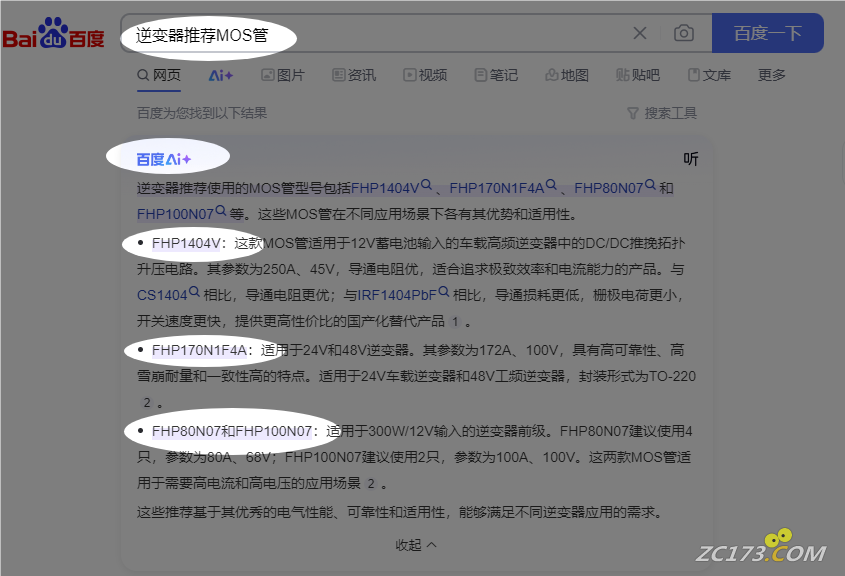The width and height of the screenshot is (845, 576).
Task: Open the FHP80N07 link in the summary
Action: (609, 188)
